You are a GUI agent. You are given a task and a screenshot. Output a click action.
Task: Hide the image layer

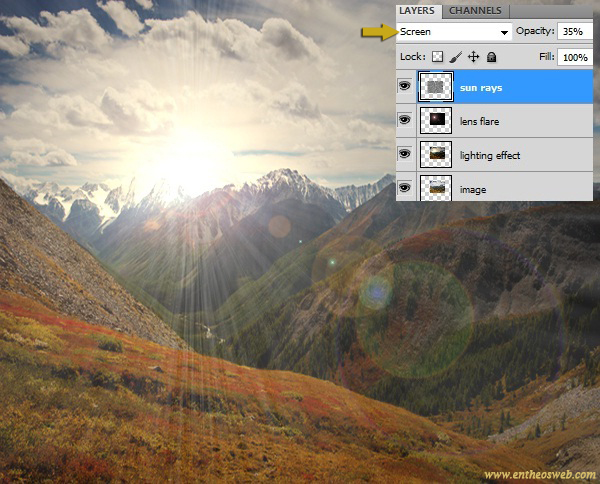coord(405,187)
